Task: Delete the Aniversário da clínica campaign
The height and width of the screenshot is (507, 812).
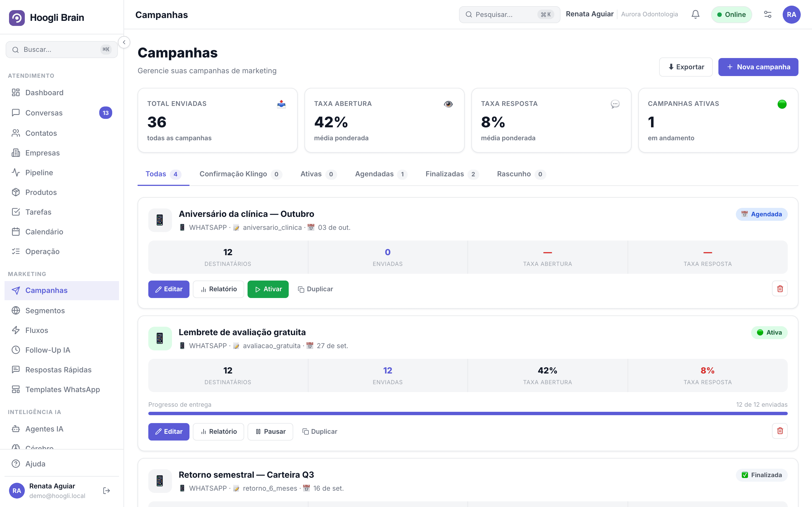Action: click(780, 289)
